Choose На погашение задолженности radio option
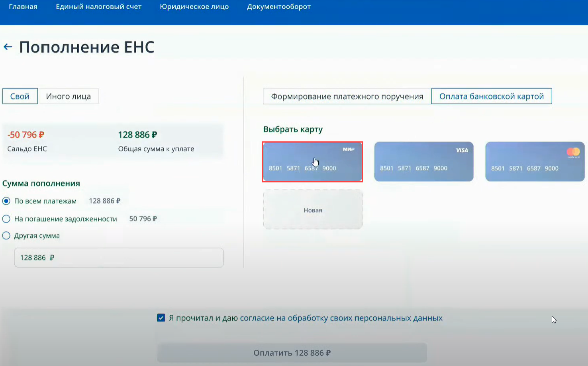588x366 pixels. 6,219
